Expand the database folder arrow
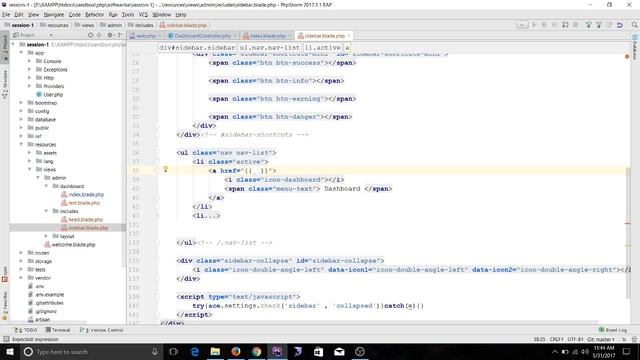This screenshot has height=360, width=640. 22,120
